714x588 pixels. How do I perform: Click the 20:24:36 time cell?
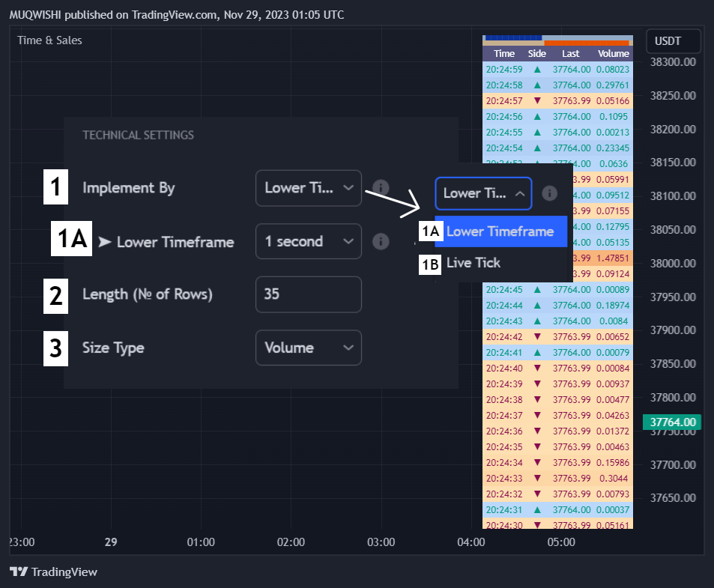click(x=504, y=431)
